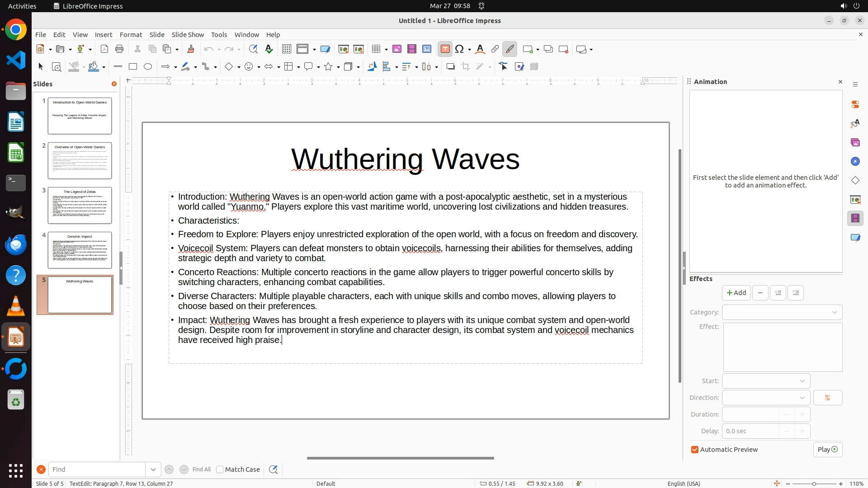Select the Ellipse drawing tool
The image size is (868, 488).
click(x=148, y=67)
